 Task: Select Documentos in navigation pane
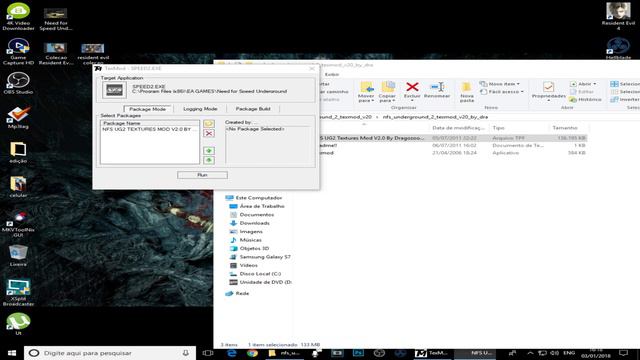coord(252,215)
